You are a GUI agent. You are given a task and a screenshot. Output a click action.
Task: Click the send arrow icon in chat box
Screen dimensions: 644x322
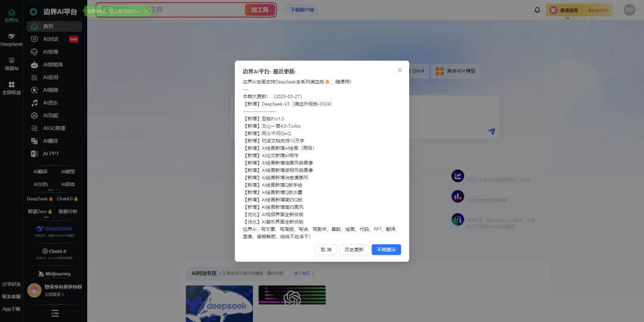(x=492, y=131)
